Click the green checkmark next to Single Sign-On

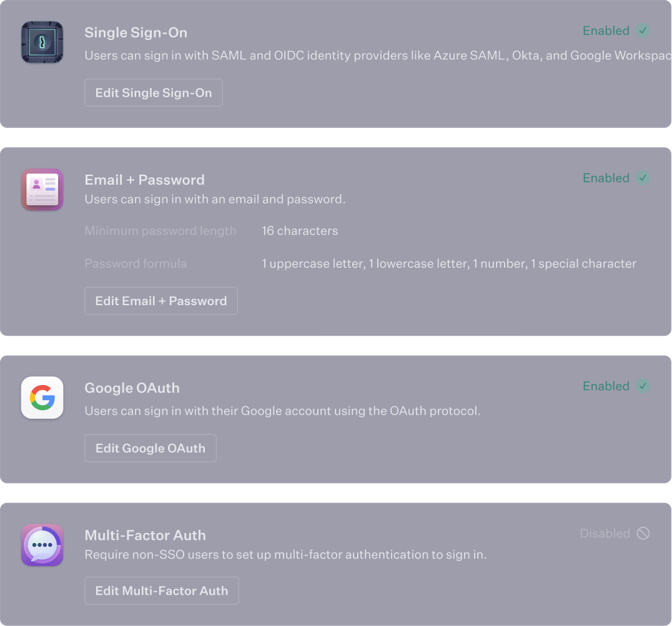tap(642, 30)
